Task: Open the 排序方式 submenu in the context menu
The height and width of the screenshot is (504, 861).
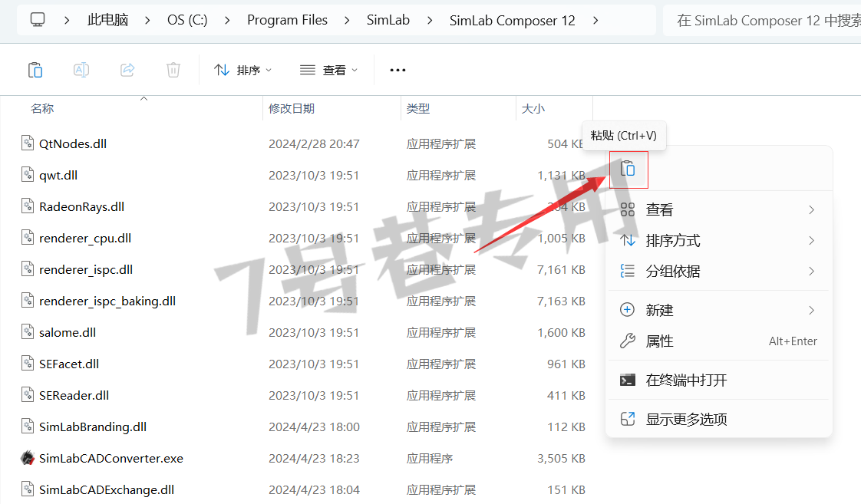Action: (x=719, y=240)
